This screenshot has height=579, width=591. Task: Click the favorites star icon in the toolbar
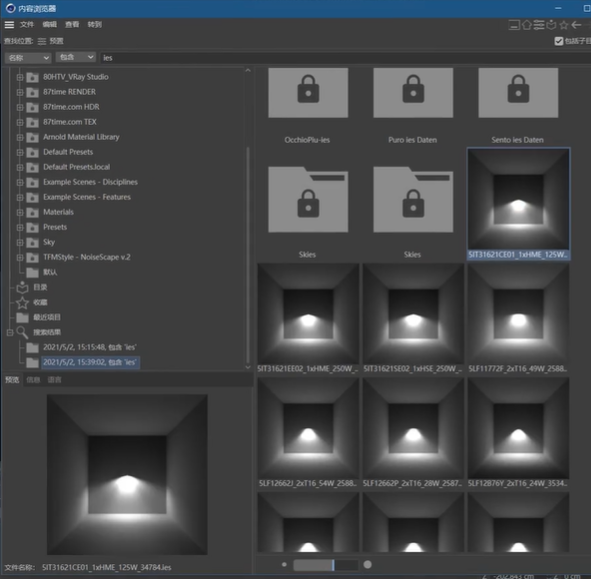click(x=563, y=25)
